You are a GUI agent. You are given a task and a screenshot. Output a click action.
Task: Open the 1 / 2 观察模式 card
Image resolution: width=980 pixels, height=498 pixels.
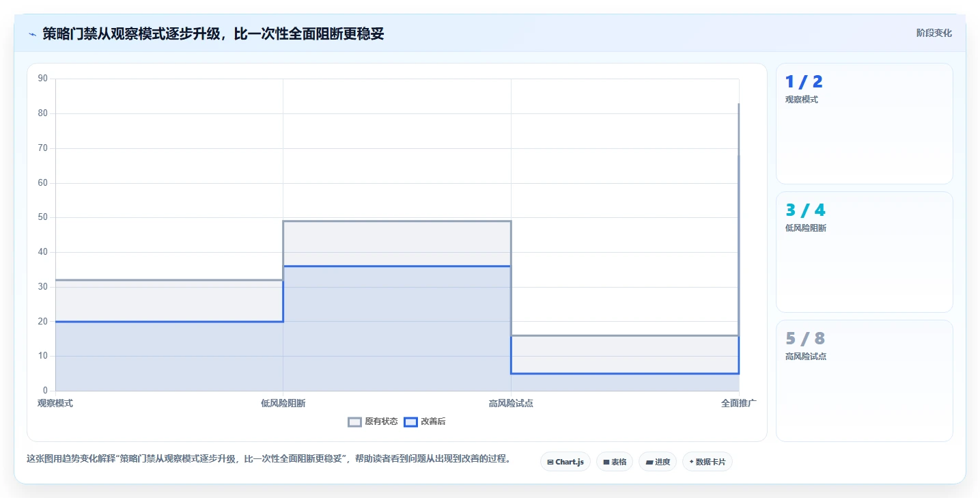click(x=865, y=124)
